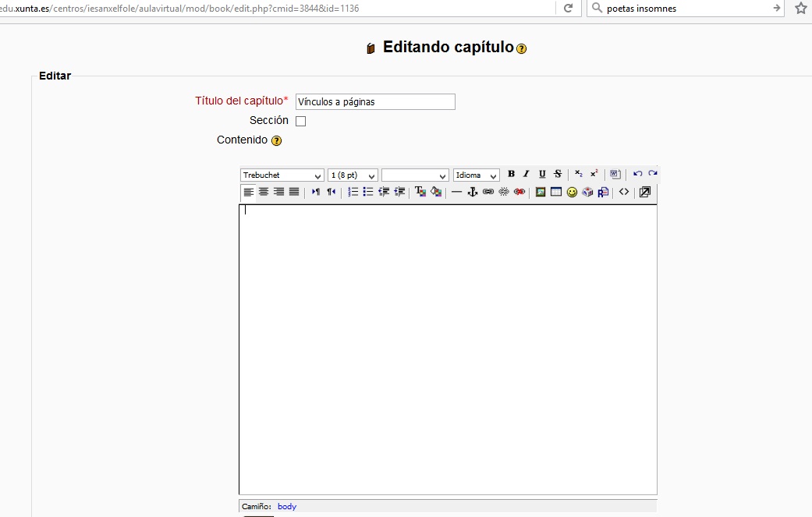Insert a horizontal rule
The width and height of the screenshot is (812, 517).
tap(456, 192)
